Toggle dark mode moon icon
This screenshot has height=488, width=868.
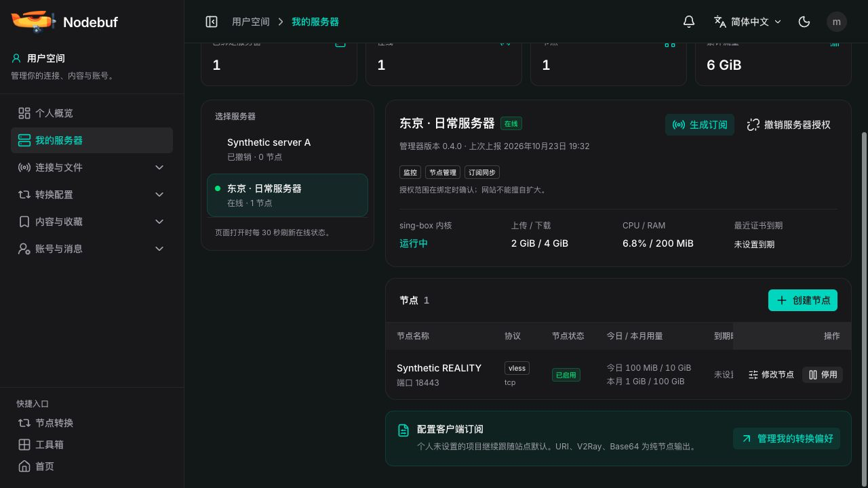pos(804,22)
